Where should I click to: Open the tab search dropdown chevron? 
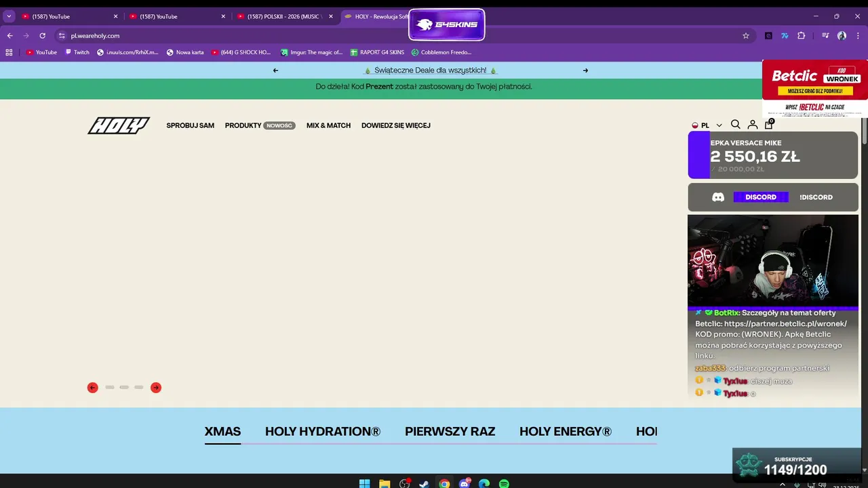click(9, 16)
